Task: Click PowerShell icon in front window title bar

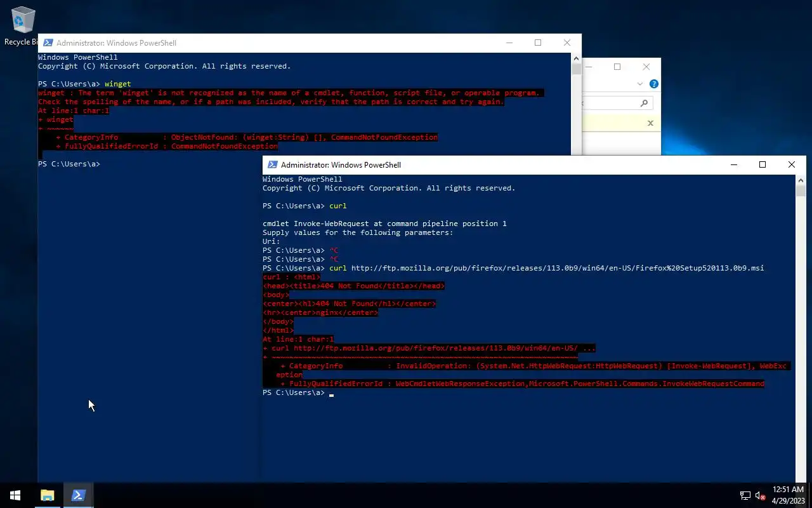Action: tap(272, 164)
